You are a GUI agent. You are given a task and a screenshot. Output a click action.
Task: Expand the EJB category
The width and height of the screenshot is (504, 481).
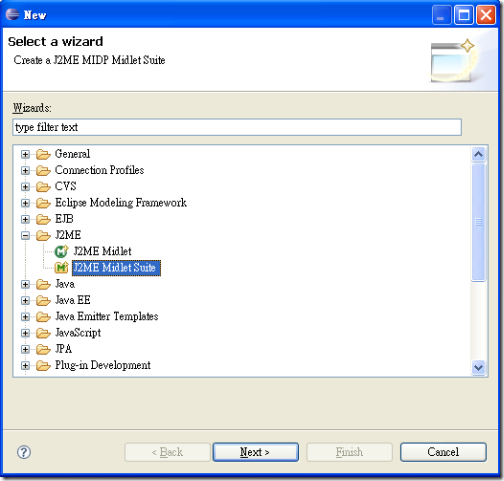25,219
